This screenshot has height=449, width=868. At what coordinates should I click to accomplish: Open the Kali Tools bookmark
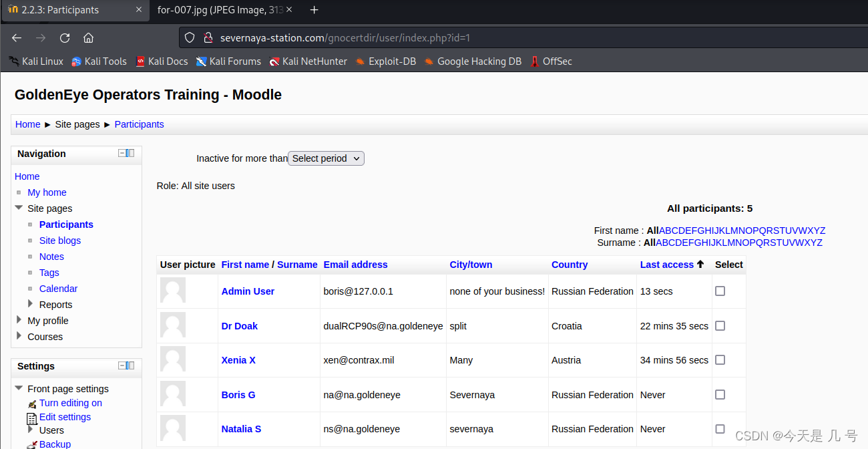[x=99, y=61]
